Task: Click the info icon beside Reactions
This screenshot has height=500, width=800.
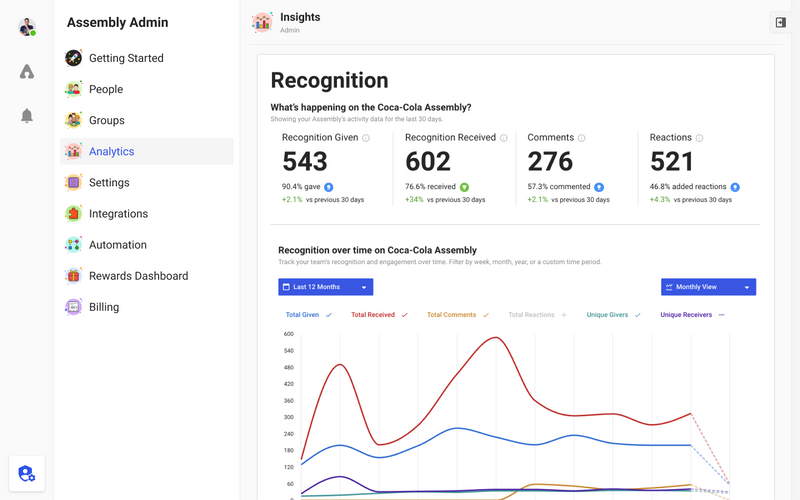Action: tap(699, 138)
